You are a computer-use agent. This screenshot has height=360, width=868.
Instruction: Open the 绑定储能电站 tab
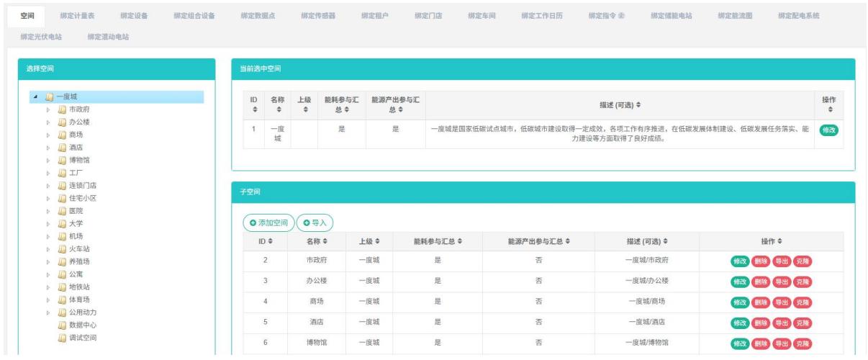click(671, 15)
